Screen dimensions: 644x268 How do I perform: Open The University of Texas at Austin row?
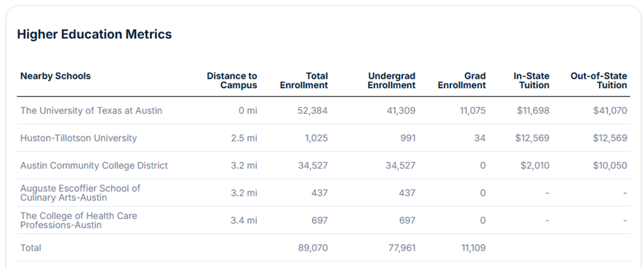click(x=91, y=111)
